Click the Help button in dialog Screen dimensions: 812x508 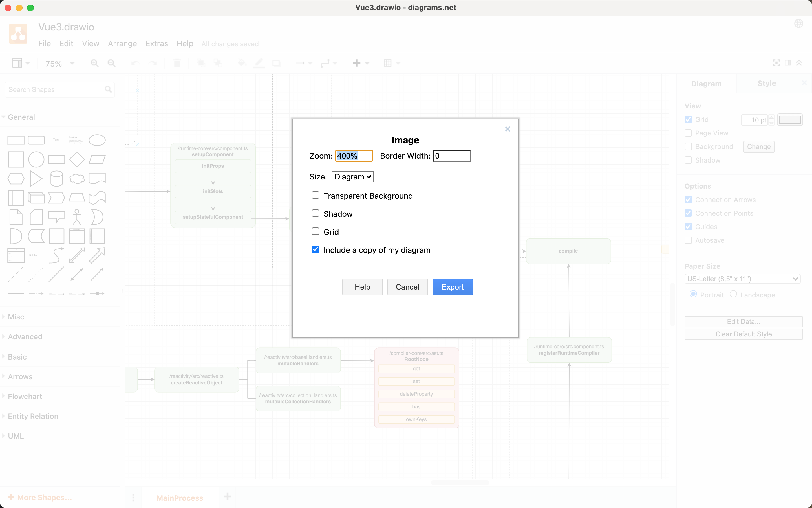(362, 287)
